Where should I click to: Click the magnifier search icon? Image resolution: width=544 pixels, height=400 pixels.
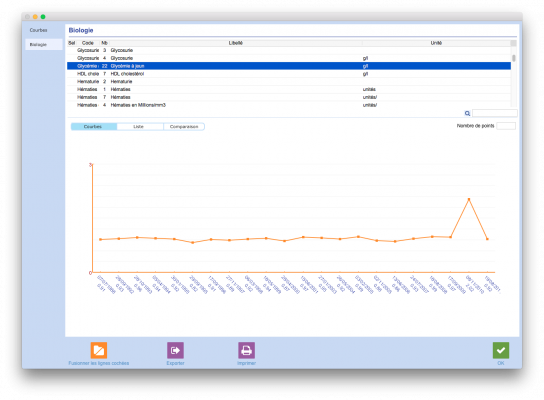click(x=467, y=113)
